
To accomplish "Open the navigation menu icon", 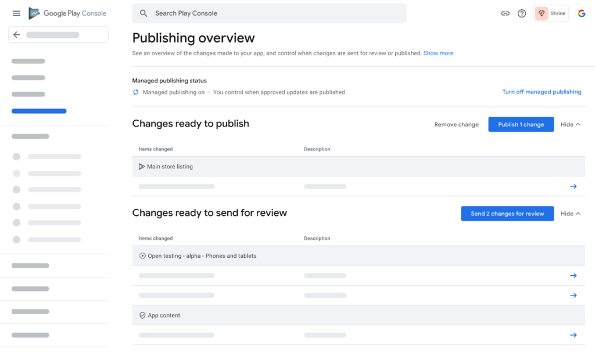I will pyautogui.click(x=16, y=13).
